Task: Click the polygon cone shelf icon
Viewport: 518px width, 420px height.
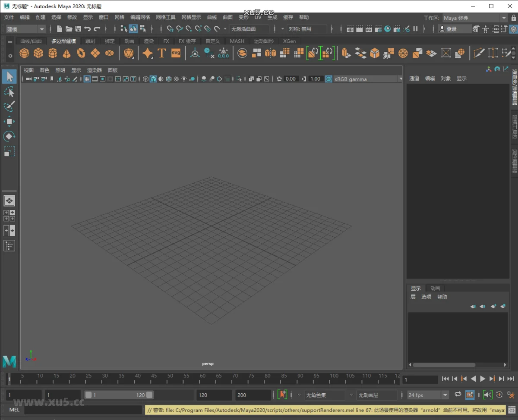Action: [66, 53]
